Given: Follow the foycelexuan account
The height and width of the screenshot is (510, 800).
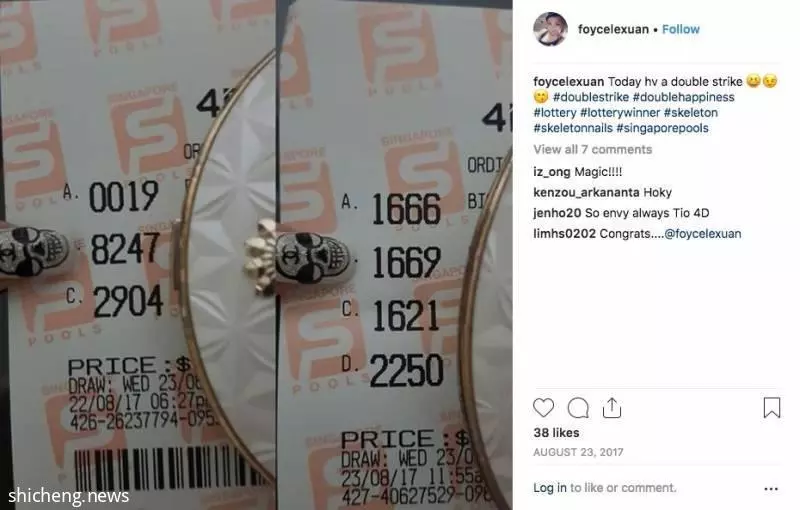Looking at the screenshot, I should [681, 29].
